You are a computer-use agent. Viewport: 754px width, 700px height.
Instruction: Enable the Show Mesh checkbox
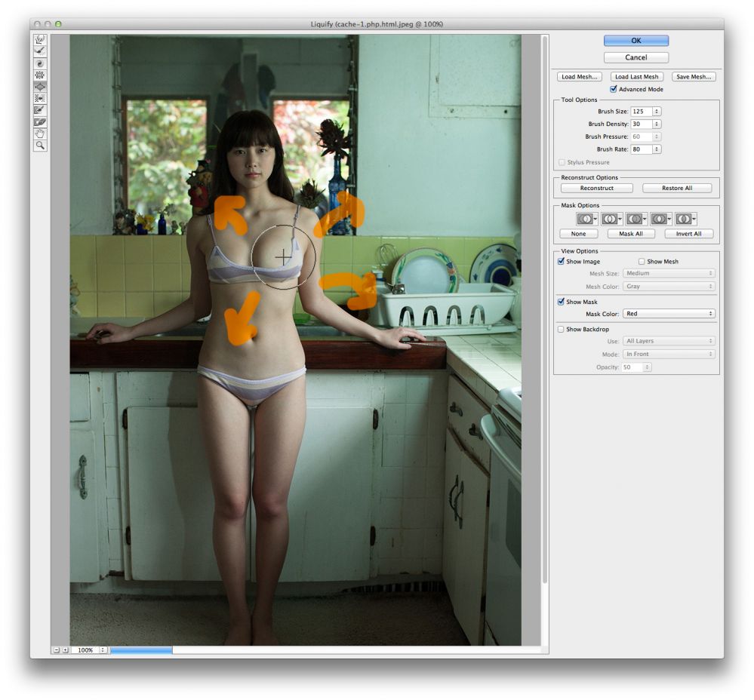pos(642,262)
